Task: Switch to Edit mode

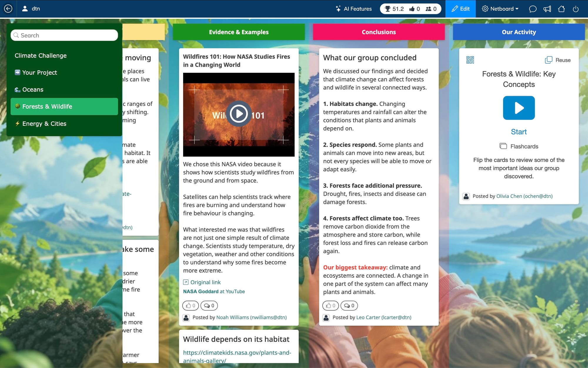Action: click(x=460, y=9)
